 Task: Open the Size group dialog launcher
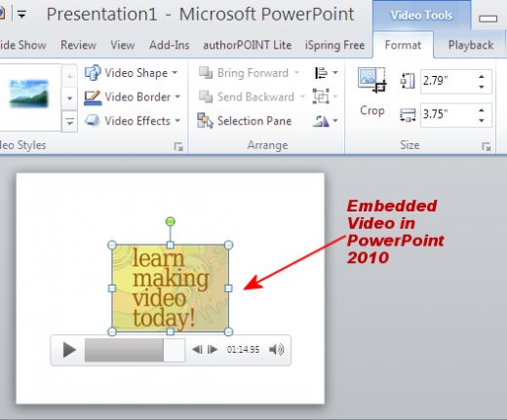coord(487,146)
